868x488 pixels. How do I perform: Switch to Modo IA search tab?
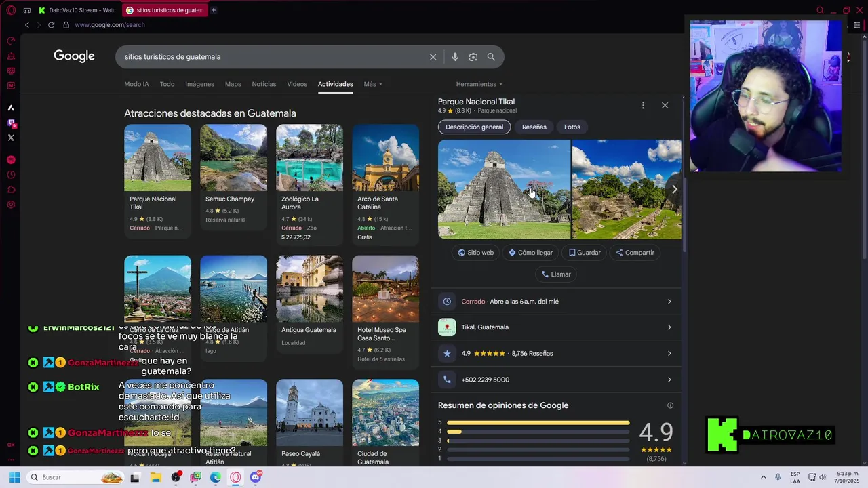tap(136, 84)
